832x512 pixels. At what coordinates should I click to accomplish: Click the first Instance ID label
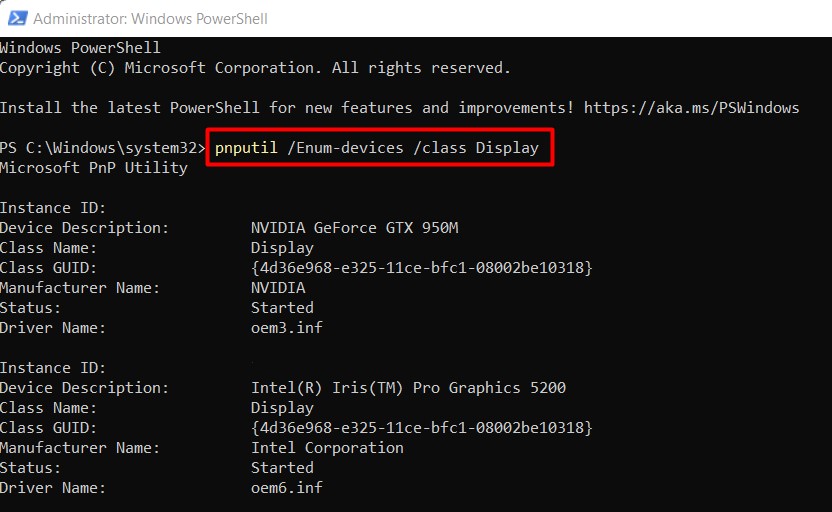point(53,207)
